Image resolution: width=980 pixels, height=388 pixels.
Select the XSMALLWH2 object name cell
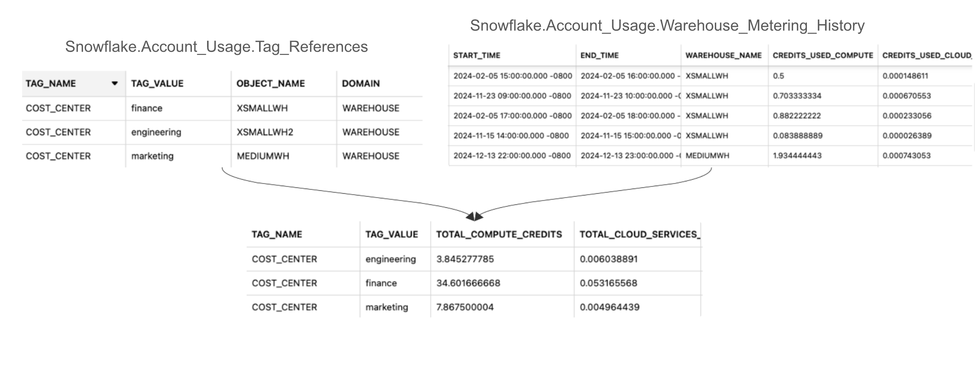(x=265, y=132)
